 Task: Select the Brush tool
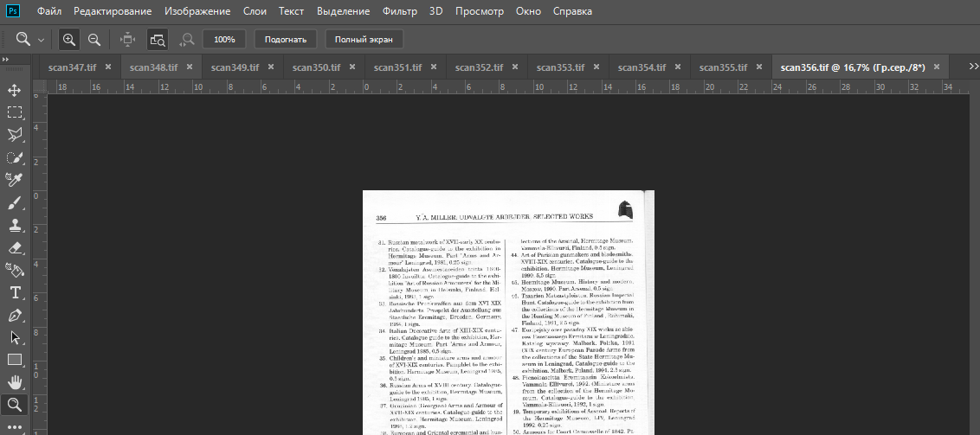(15, 202)
